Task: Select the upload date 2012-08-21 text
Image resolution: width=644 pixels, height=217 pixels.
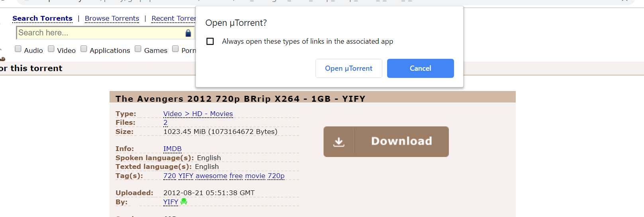Action: (x=209, y=193)
